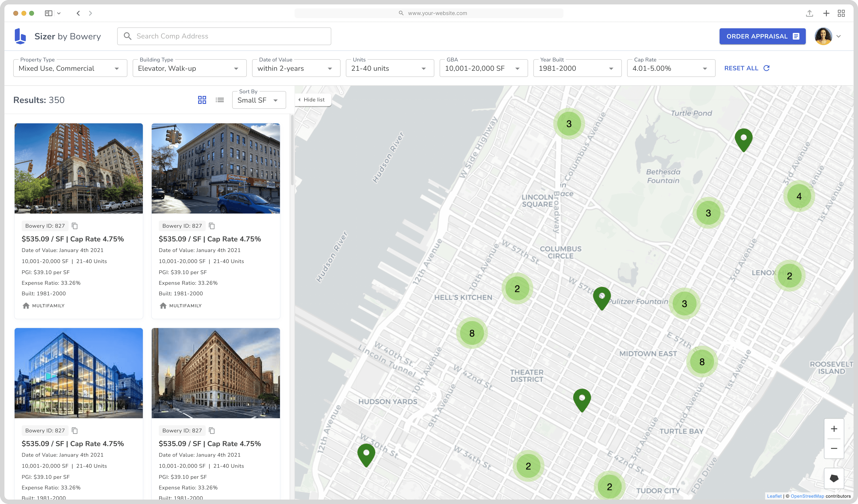Copy Bowery ID on glass building card

click(x=75, y=430)
